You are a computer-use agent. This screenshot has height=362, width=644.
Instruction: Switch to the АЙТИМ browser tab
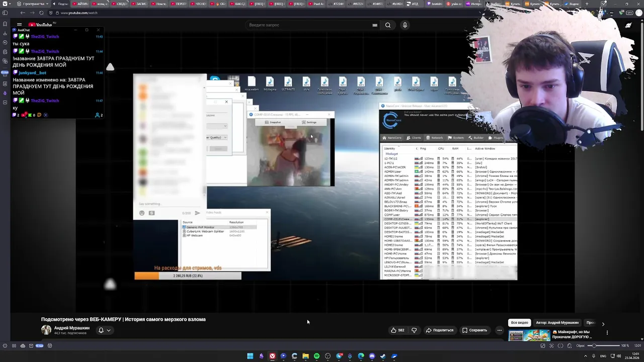click(80, 4)
